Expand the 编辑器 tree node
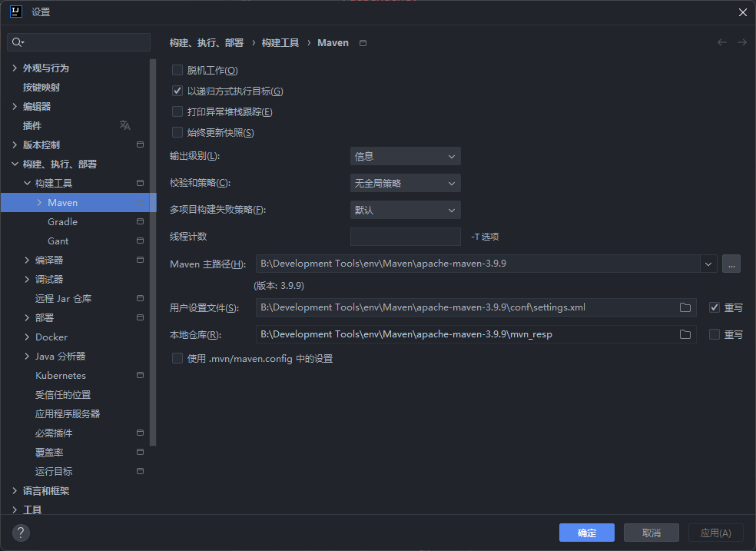This screenshot has height=551, width=756. 15,107
